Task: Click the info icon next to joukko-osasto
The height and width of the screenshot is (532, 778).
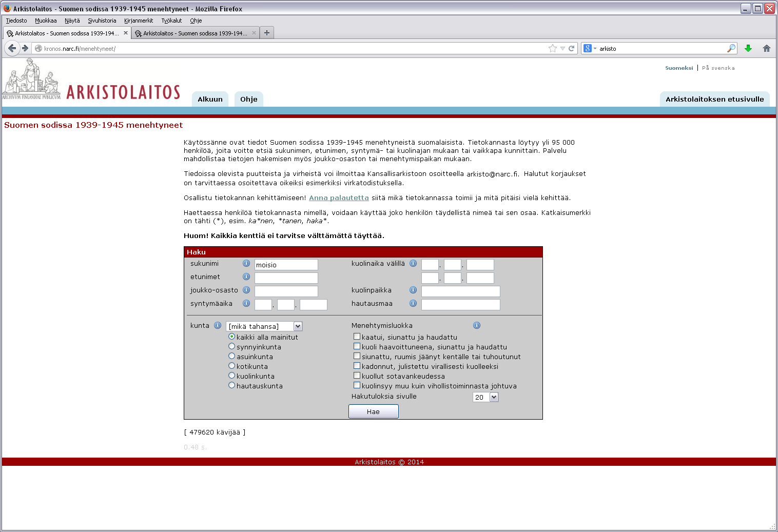Action: (246, 290)
